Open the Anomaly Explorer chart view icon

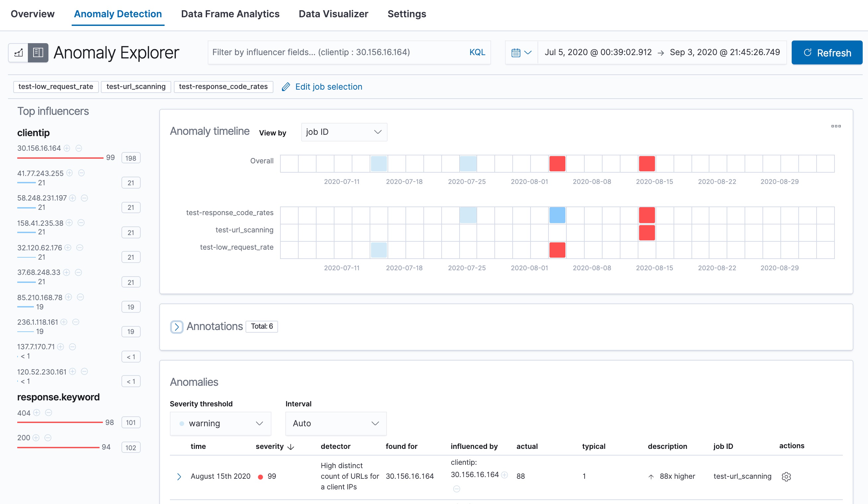point(19,52)
